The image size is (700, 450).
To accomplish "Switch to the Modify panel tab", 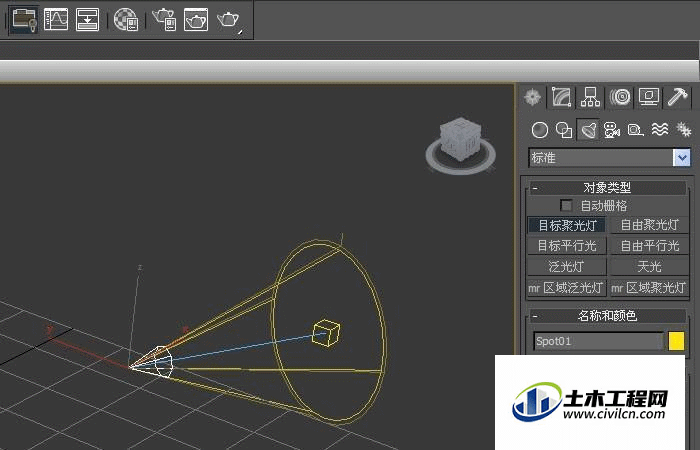I will [562, 97].
